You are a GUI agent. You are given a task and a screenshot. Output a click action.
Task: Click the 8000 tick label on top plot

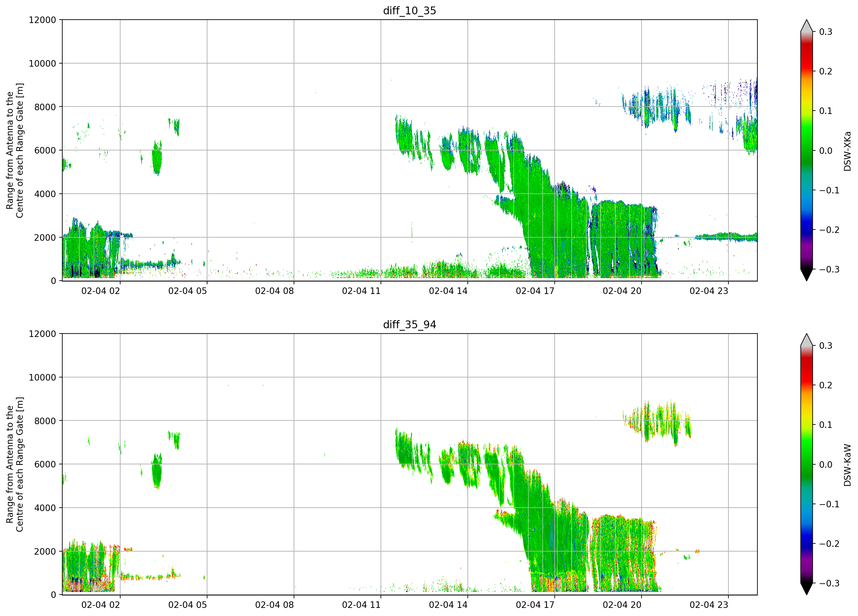click(x=45, y=107)
